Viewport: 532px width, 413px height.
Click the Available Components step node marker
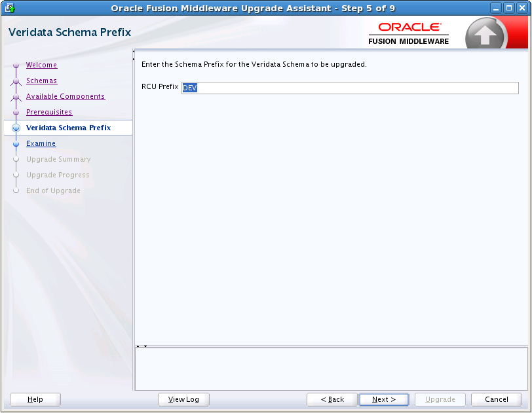coord(16,97)
